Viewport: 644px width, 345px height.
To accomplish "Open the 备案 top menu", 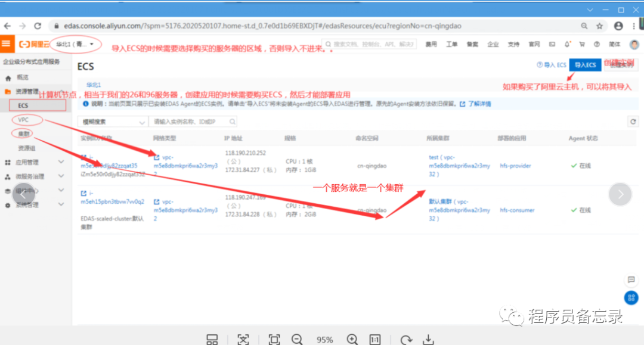I will click(472, 44).
